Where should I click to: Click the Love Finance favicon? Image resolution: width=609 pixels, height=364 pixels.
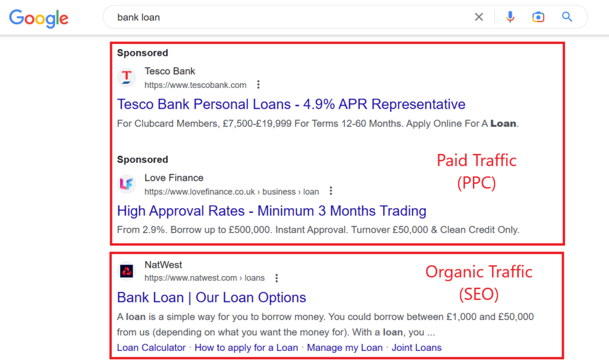127,184
